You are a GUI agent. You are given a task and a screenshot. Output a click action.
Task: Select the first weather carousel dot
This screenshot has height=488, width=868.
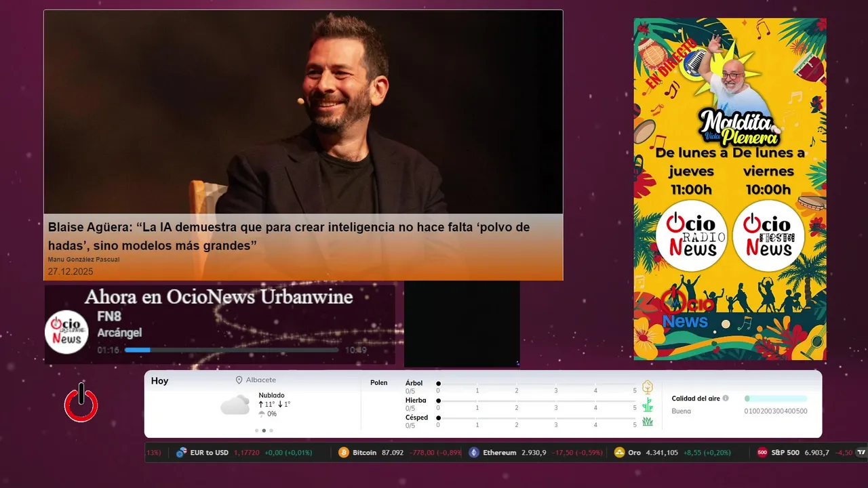[256, 430]
